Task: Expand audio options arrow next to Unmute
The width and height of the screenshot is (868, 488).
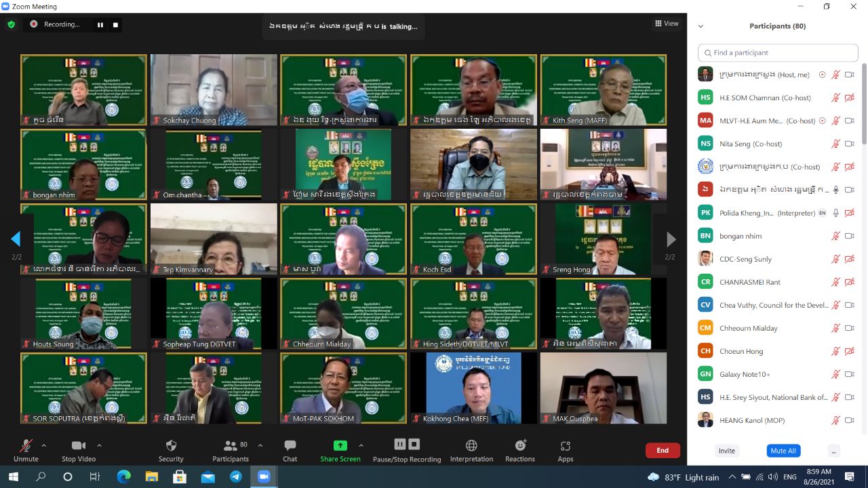Action: [x=44, y=445]
